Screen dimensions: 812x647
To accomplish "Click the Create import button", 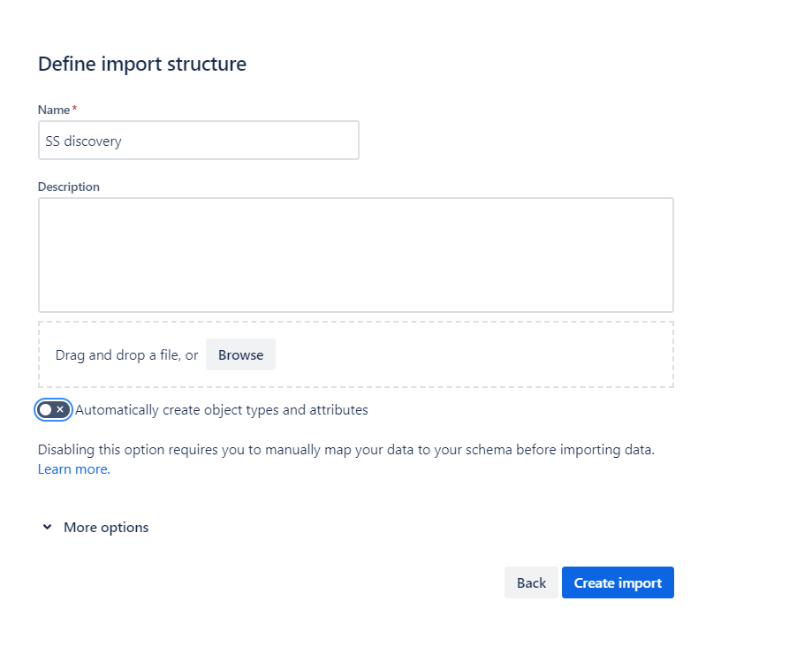I will point(618,582).
